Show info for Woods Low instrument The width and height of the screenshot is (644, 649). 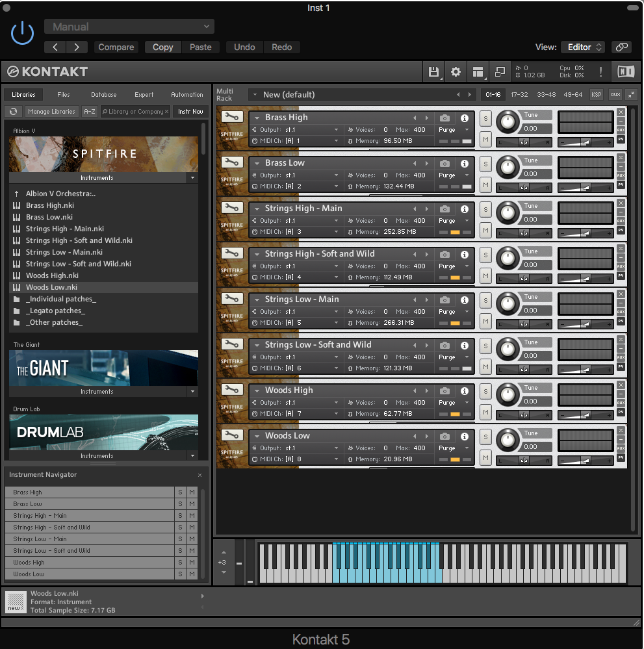465,437
